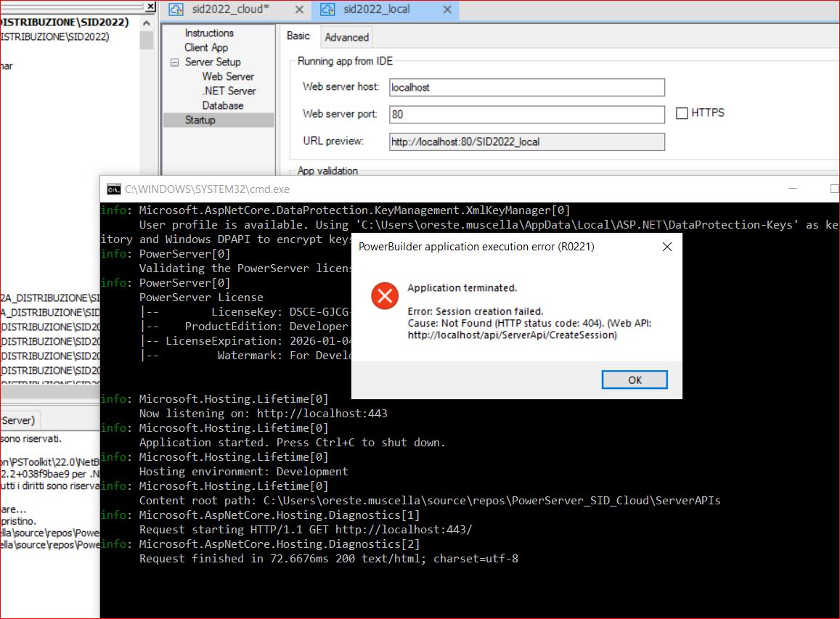
Task: Close the PowerBuilder error dialog with X
Action: [666, 247]
